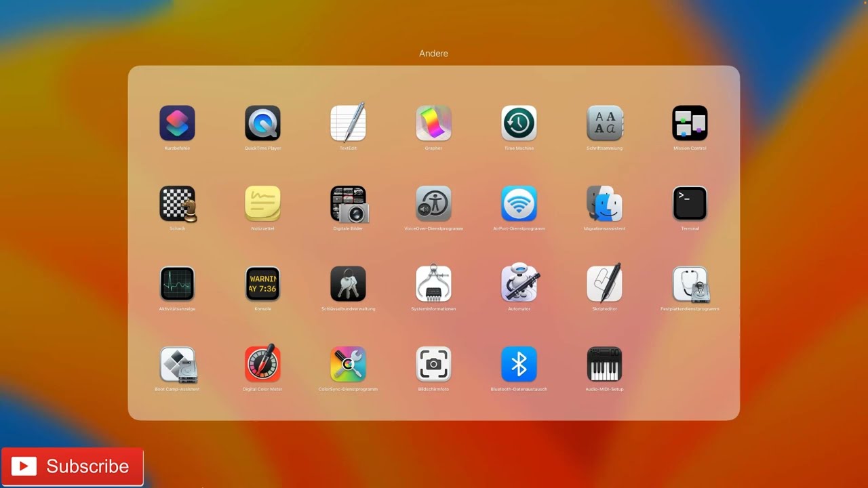
Task: Launch the Bildschirmfoto screenshot app
Action: 433,365
